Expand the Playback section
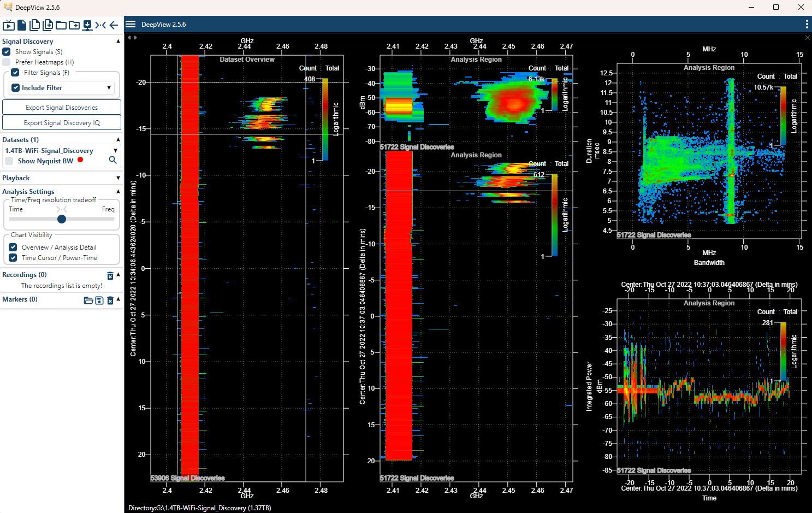The width and height of the screenshot is (812, 513). pos(118,178)
